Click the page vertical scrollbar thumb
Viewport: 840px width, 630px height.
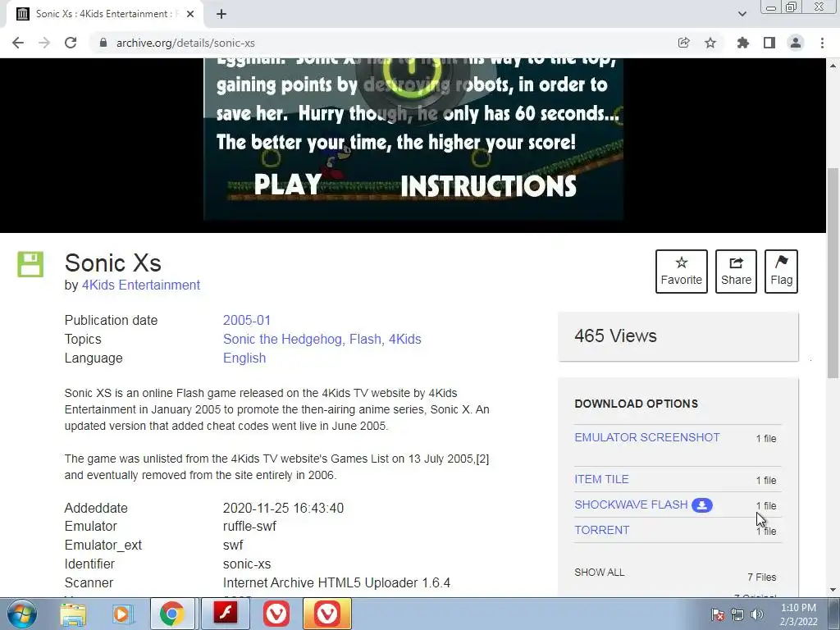[x=833, y=273]
